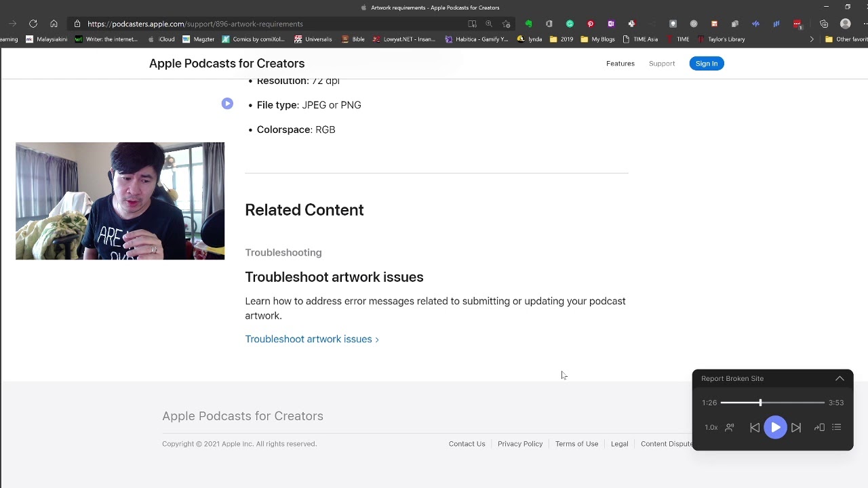The width and height of the screenshot is (868, 488).
Task: Click the forward navigation arrow
Action: point(12,24)
